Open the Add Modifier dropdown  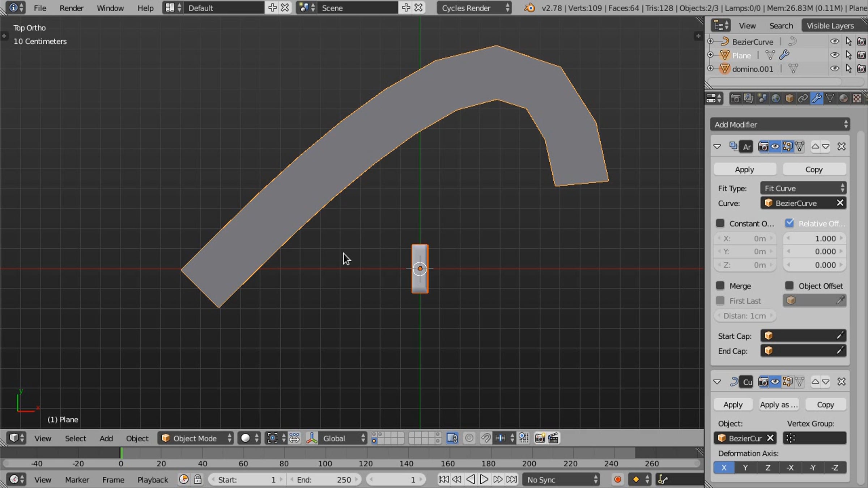tap(780, 125)
